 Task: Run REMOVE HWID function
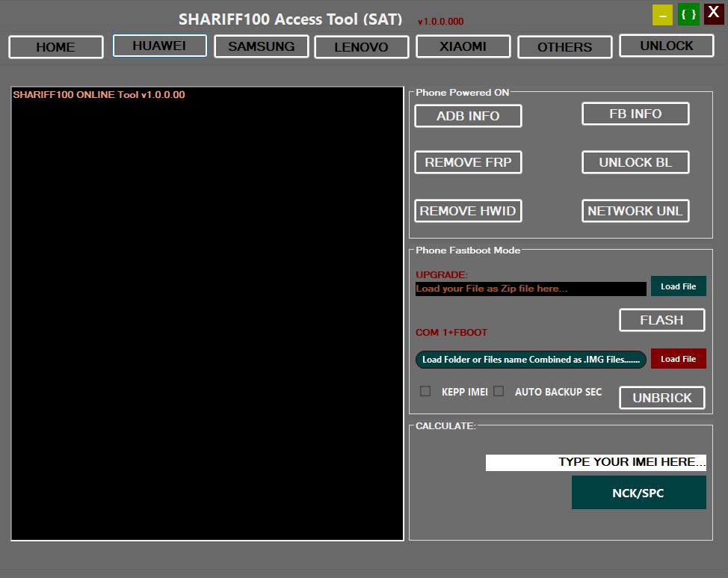click(x=468, y=210)
